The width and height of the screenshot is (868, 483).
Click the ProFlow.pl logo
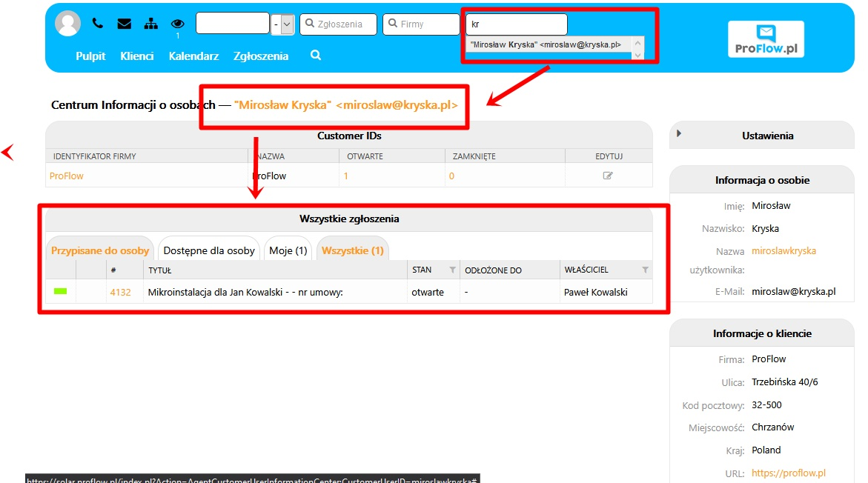[766, 39]
